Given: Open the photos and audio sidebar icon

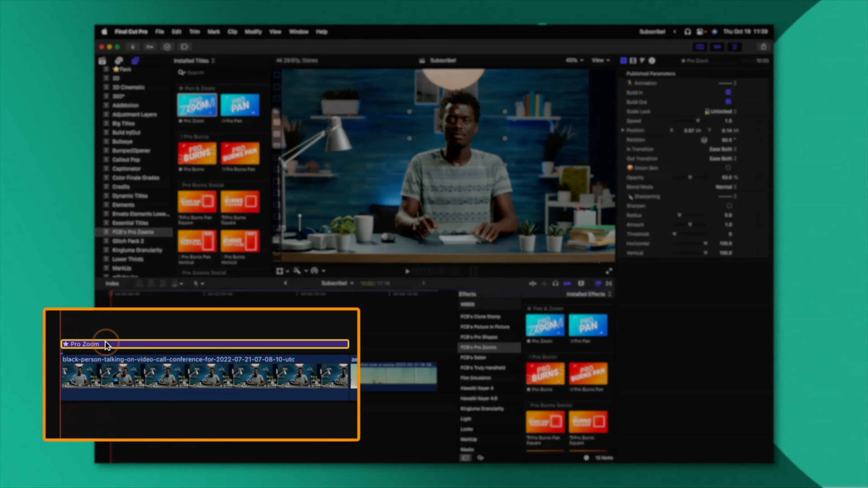Looking at the screenshot, I should pos(119,61).
